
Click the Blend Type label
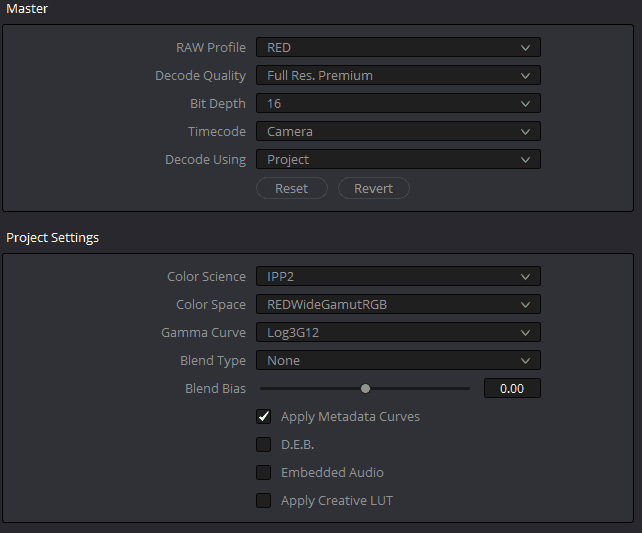coord(213,361)
